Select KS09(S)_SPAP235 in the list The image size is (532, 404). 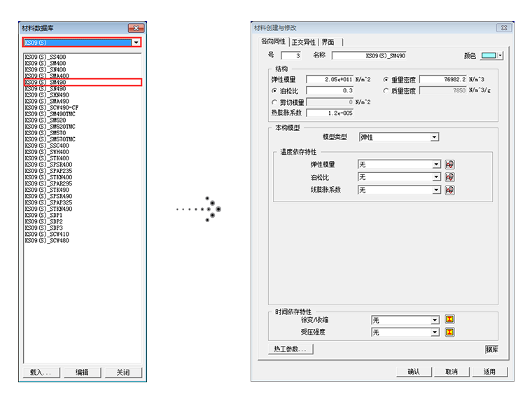pyautogui.click(x=48, y=171)
